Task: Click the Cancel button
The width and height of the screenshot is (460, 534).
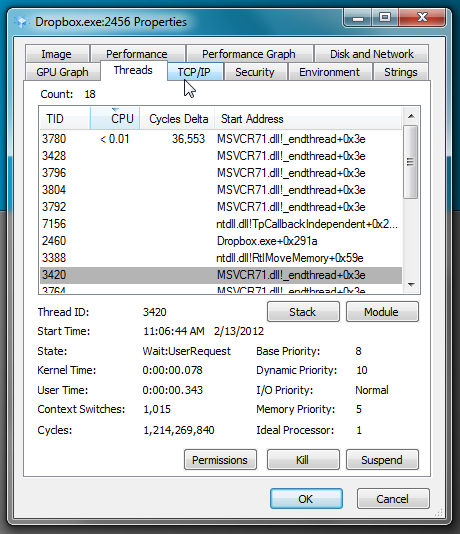Action: pyautogui.click(x=393, y=499)
